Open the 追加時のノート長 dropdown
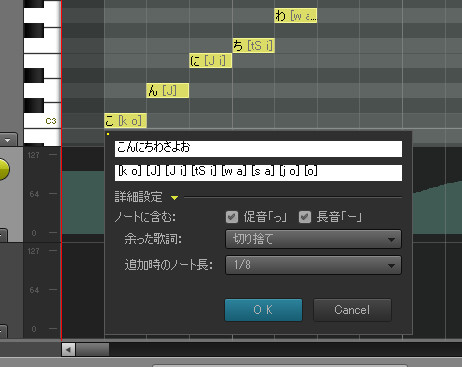Image resolution: width=462 pixels, height=367 pixels. pyautogui.click(x=313, y=265)
